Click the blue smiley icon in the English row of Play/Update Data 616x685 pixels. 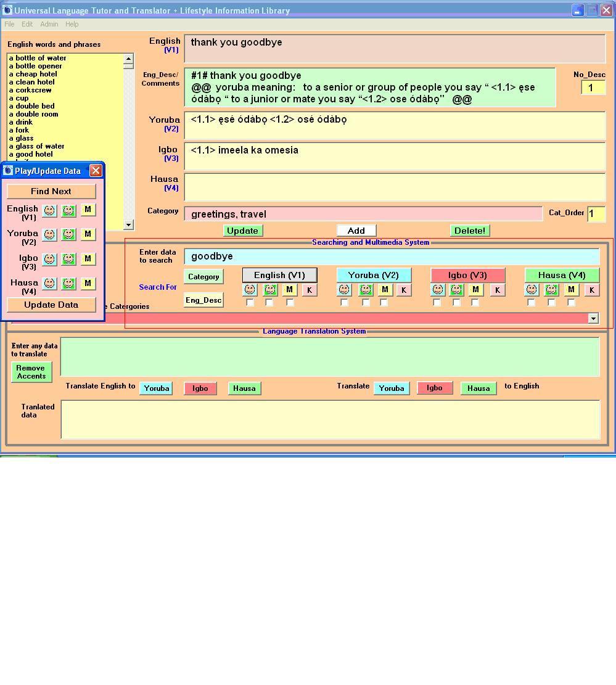(x=49, y=210)
